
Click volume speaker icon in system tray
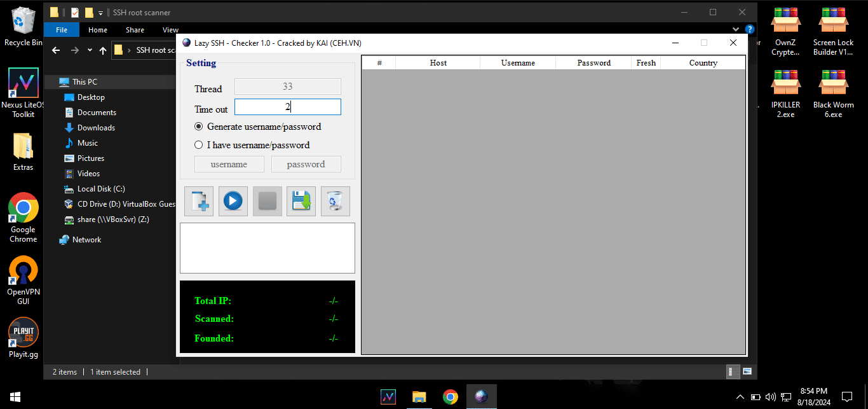coord(770,397)
